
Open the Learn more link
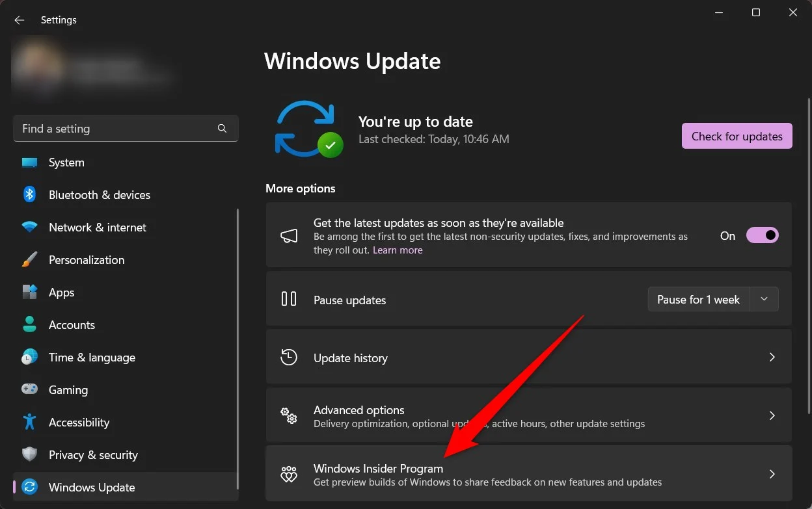tap(398, 250)
